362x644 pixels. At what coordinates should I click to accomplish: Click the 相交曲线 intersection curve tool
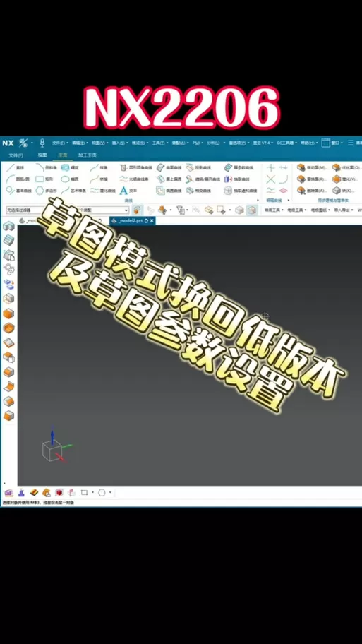(198, 191)
